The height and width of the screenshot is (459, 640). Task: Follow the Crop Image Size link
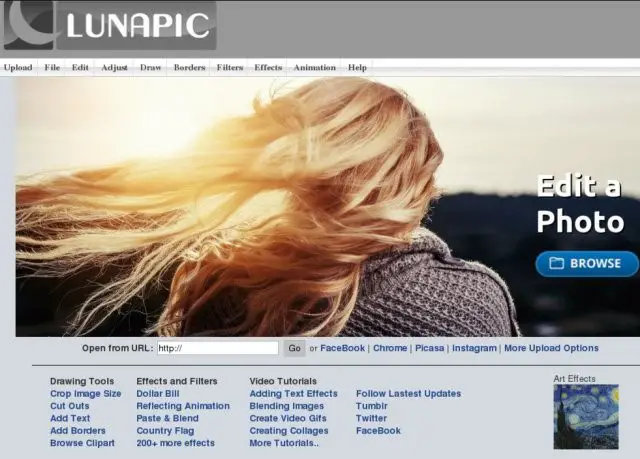pyautogui.click(x=86, y=394)
